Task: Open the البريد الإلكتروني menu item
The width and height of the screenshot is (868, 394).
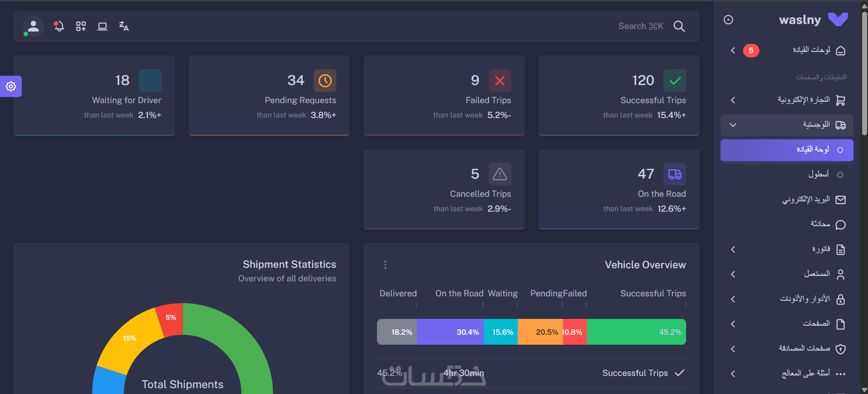Action: 787,199
